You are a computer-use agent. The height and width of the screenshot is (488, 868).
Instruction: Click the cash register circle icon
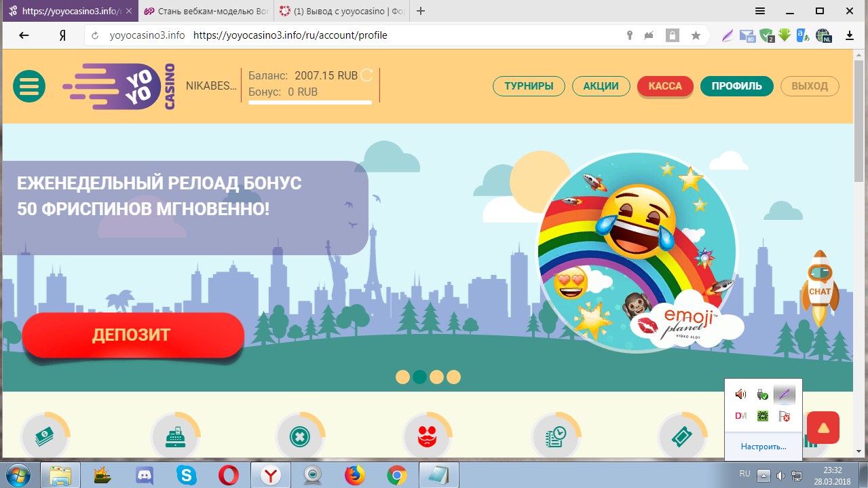click(x=175, y=437)
